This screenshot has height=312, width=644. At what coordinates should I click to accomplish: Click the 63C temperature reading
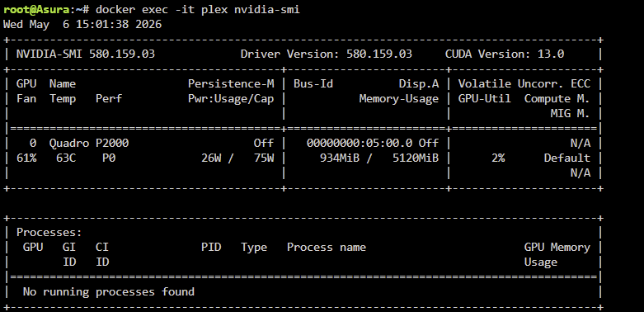66,158
